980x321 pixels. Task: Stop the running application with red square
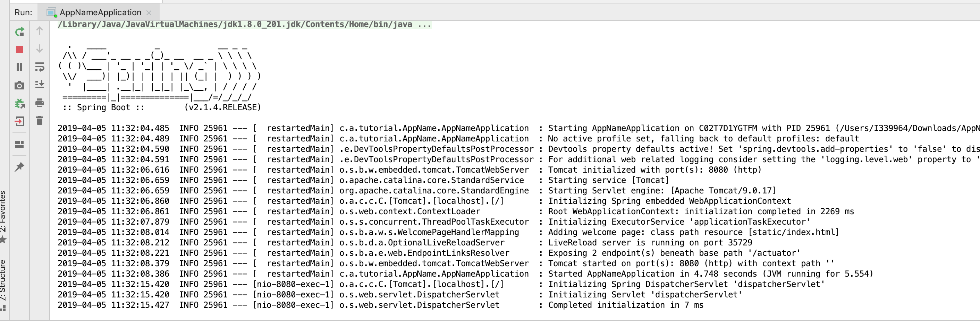(x=19, y=49)
